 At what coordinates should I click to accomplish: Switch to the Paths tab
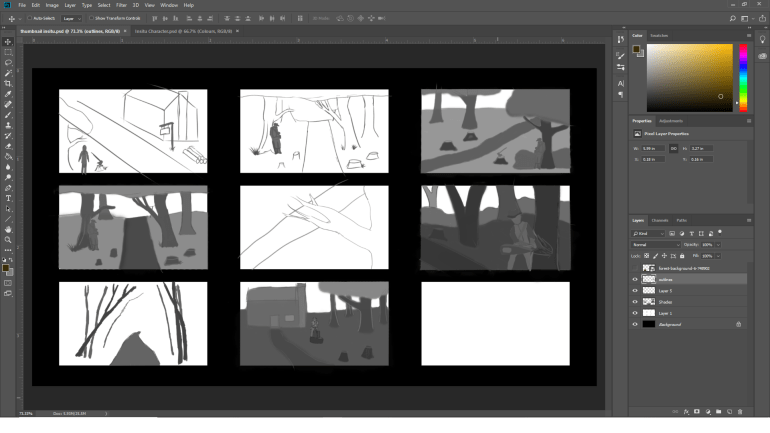[x=682, y=220]
